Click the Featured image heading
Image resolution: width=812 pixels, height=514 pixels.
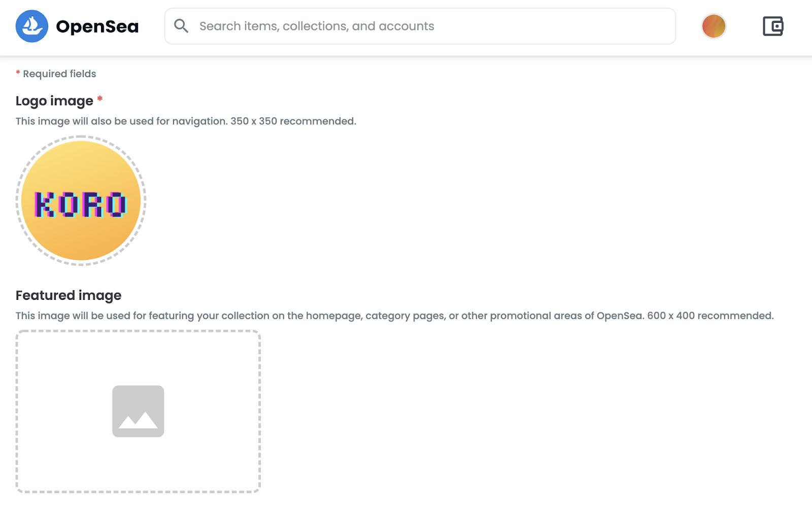click(69, 295)
